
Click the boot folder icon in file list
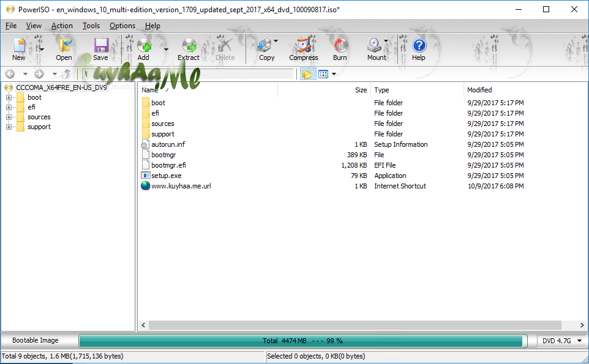point(146,102)
